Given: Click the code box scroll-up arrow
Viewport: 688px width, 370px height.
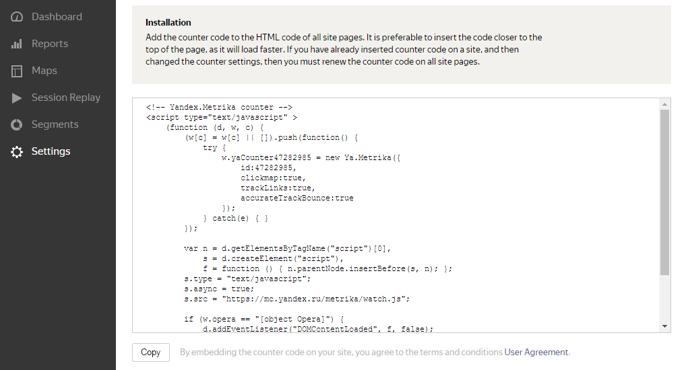Looking at the screenshot, I should coord(664,104).
